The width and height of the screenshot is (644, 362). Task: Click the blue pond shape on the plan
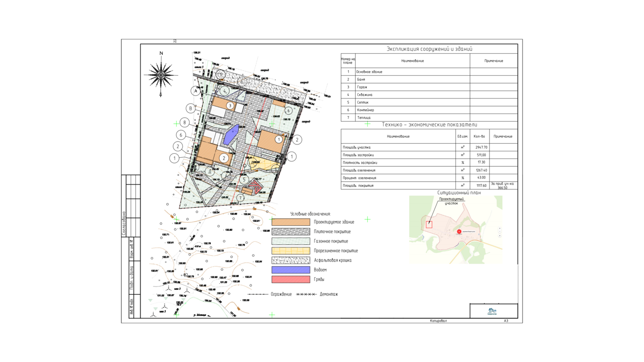pyautogui.click(x=231, y=135)
